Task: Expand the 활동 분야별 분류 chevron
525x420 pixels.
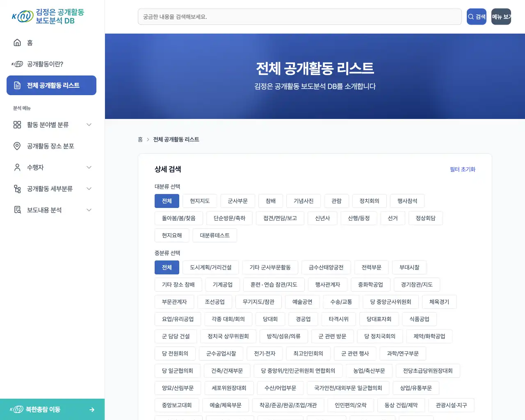Action: (x=89, y=125)
